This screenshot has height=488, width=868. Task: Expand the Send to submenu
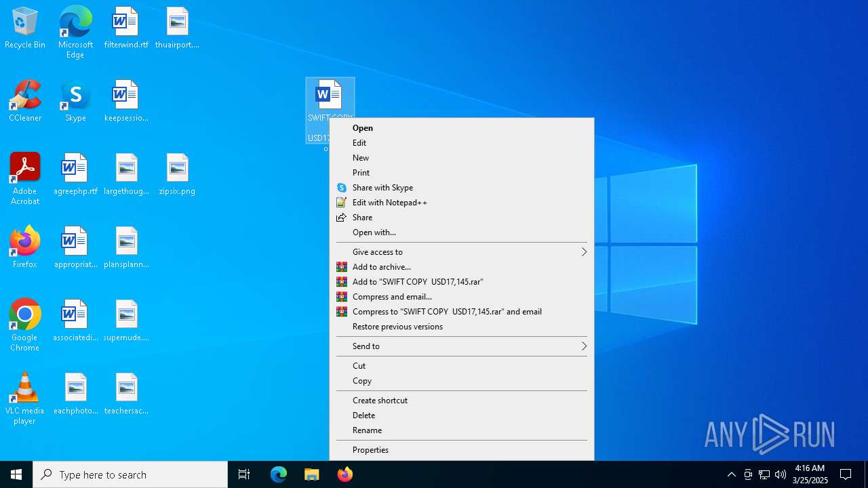coord(462,346)
